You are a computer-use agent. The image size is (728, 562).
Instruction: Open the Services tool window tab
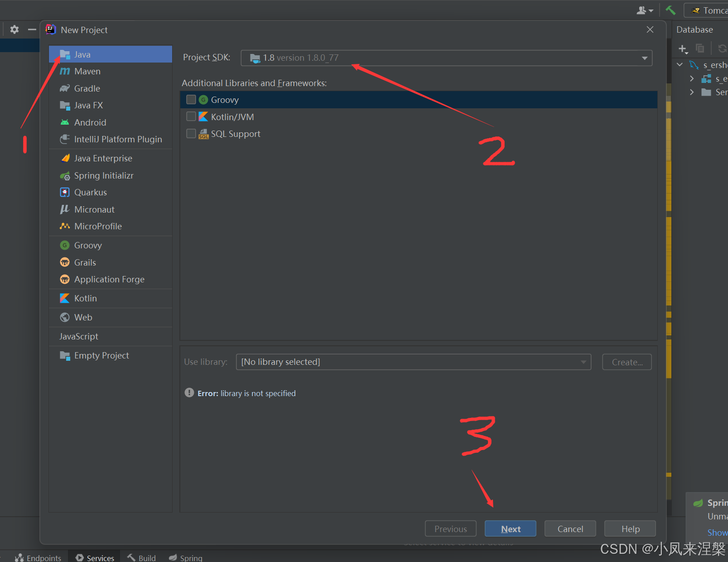tap(95, 557)
